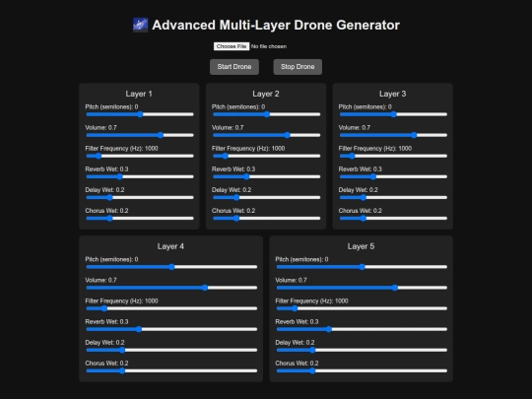Click Layer 3 Reverb Wet slider

point(393,176)
